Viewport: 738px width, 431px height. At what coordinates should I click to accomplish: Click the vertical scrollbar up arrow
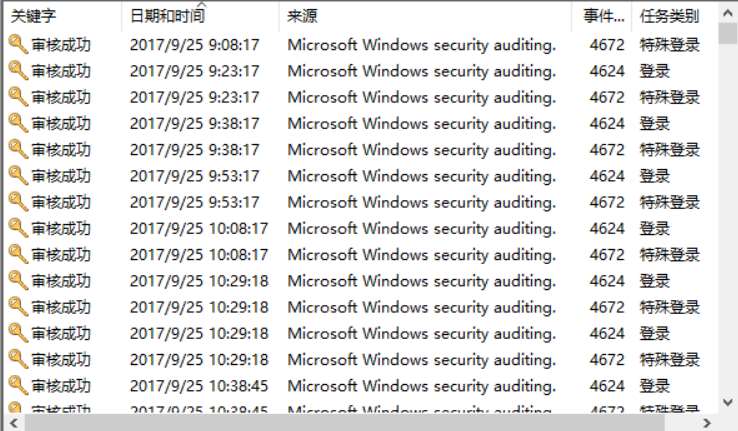tap(728, 13)
